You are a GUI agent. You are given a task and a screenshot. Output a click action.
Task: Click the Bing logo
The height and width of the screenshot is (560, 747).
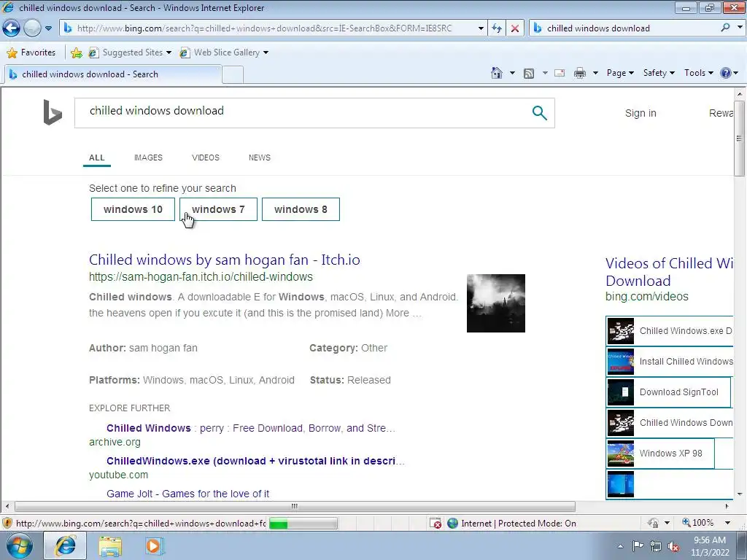pyautogui.click(x=53, y=112)
